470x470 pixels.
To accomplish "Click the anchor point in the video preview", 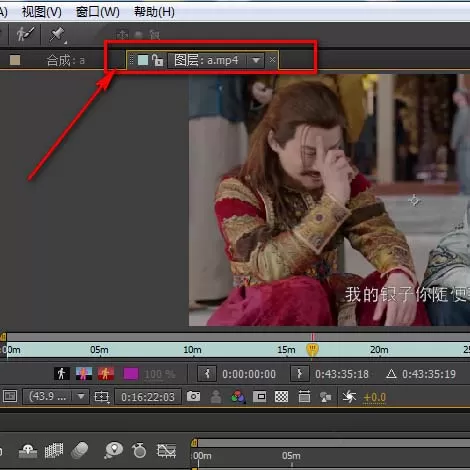I will 414,200.
